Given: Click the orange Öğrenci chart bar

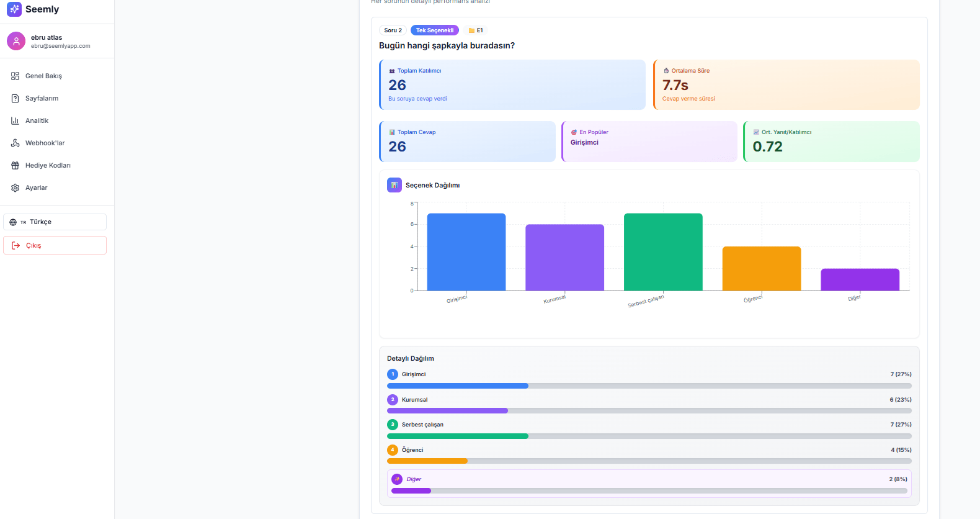Looking at the screenshot, I should pyautogui.click(x=761, y=268).
